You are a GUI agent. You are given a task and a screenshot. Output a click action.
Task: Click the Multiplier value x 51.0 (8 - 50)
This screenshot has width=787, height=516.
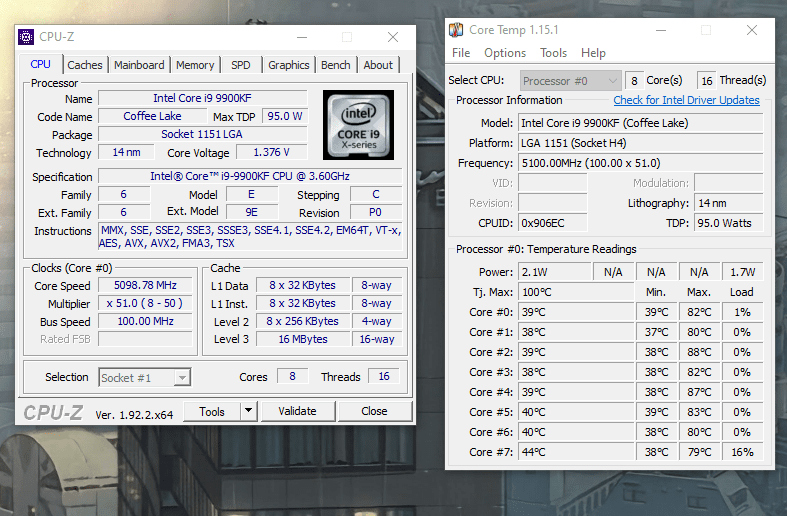click(x=145, y=304)
